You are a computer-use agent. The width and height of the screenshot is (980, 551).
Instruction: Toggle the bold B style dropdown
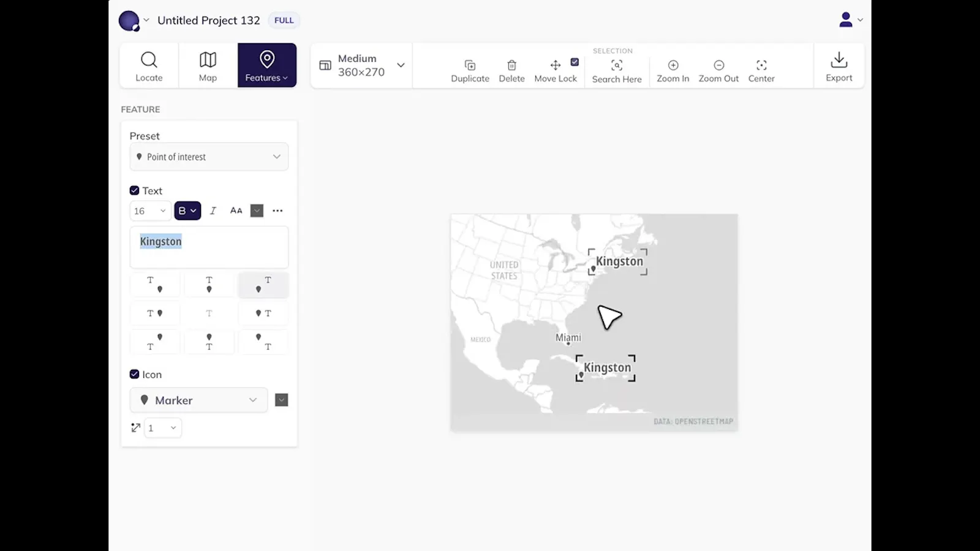coord(187,211)
